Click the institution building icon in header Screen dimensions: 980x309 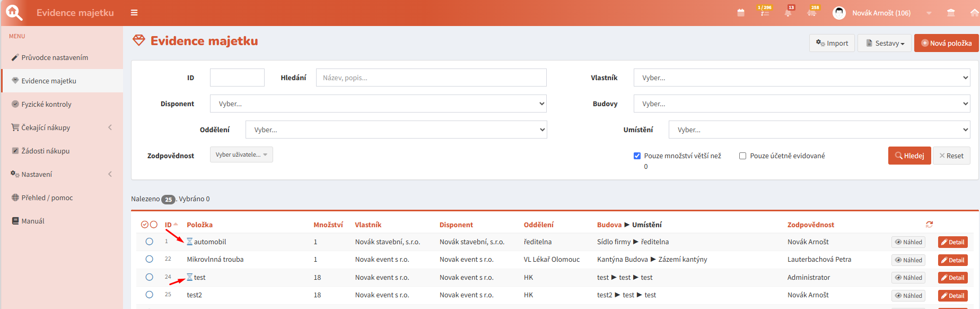(951, 13)
